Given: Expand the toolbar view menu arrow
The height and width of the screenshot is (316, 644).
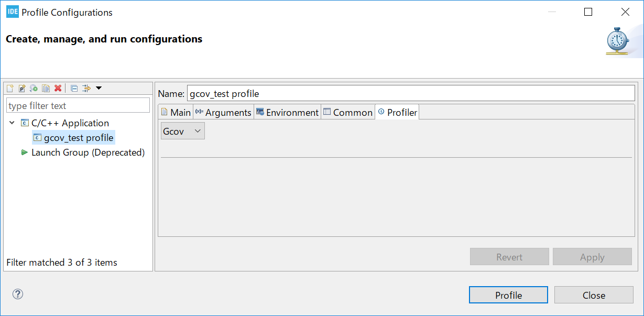Looking at the screenshot, I should pyautogui.click(x=98, y=89).
